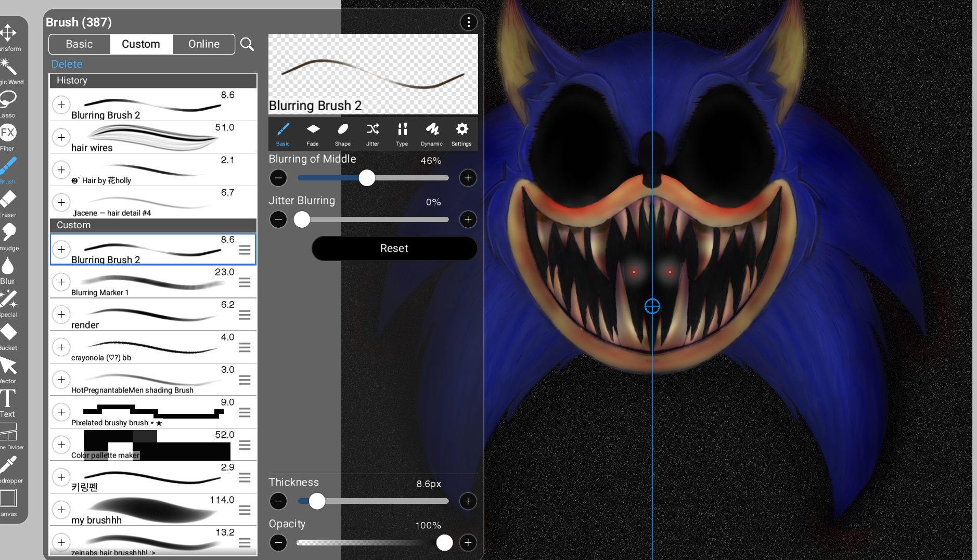Decrease Opacity with the minus button

point(278,543)
